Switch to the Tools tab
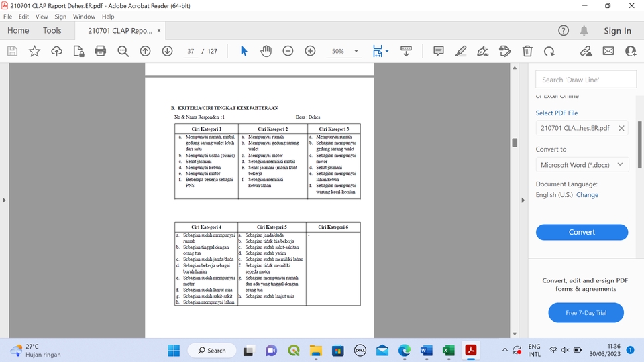Image resolution: width=644 pixels, height=362 pixels. pyautogui.click(x=52, y=30)
